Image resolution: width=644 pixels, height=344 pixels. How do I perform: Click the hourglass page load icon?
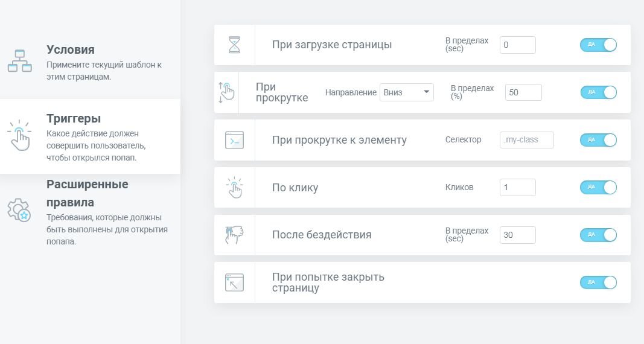pos(235,45)
